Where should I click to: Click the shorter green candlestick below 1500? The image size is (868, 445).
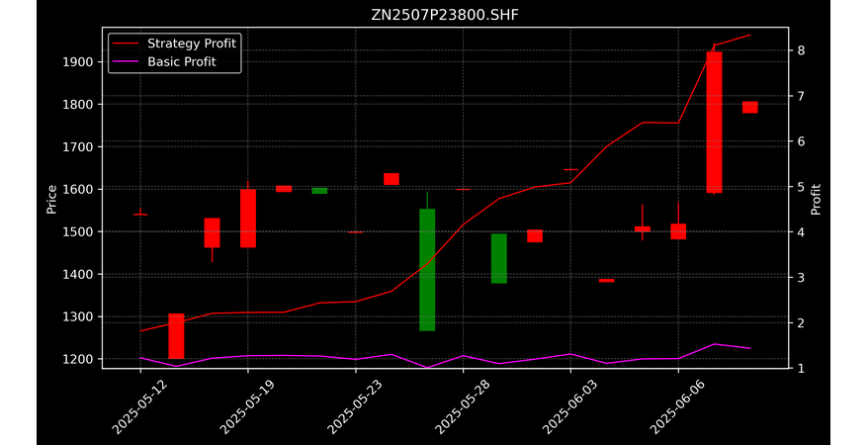(x=499, y=258)
